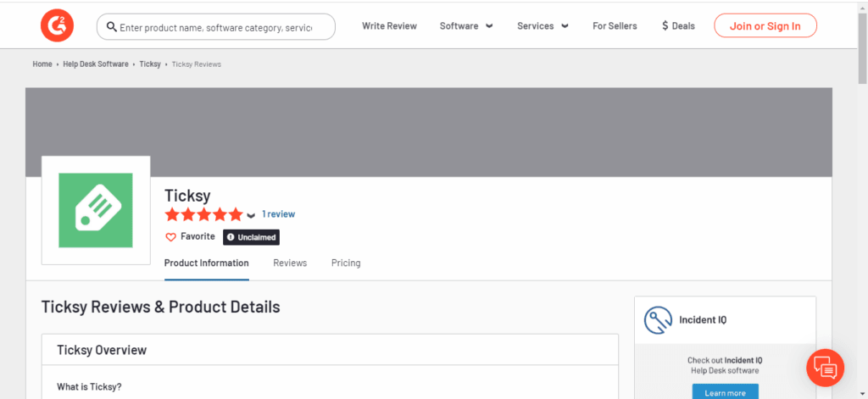This screenshot has width=868, height=399.
Task: Click the five-star rating icons
Action: (203, 214)
